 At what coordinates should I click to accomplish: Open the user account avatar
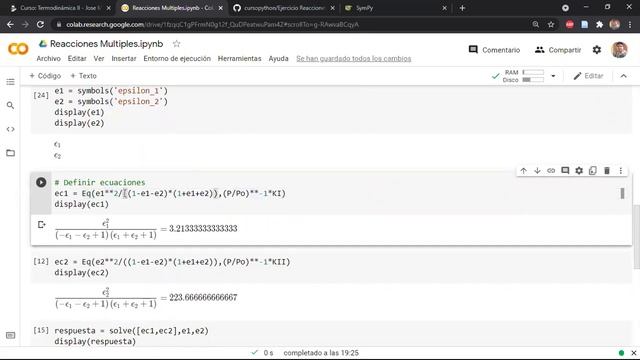pyautogui.click(x=619, y=50)
